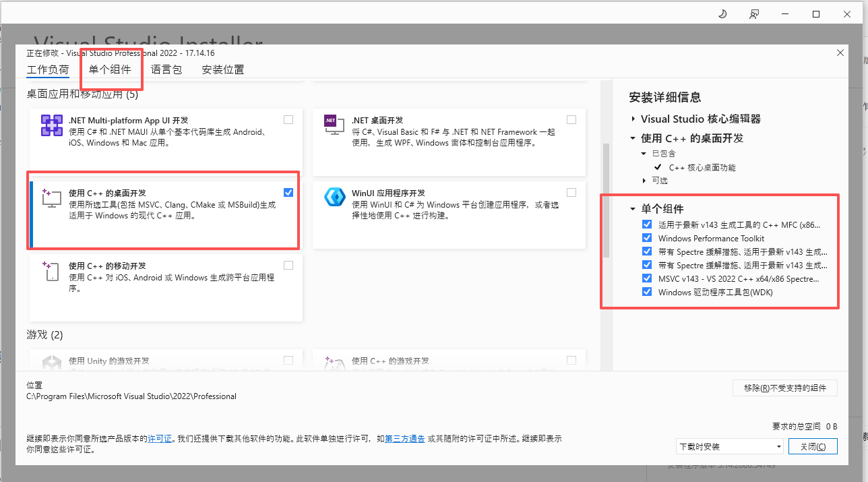The height and width of the screenshot is (482, 868).
Task: Click the C++ 核心桌面功能 included item
Action: pos(702,167)
